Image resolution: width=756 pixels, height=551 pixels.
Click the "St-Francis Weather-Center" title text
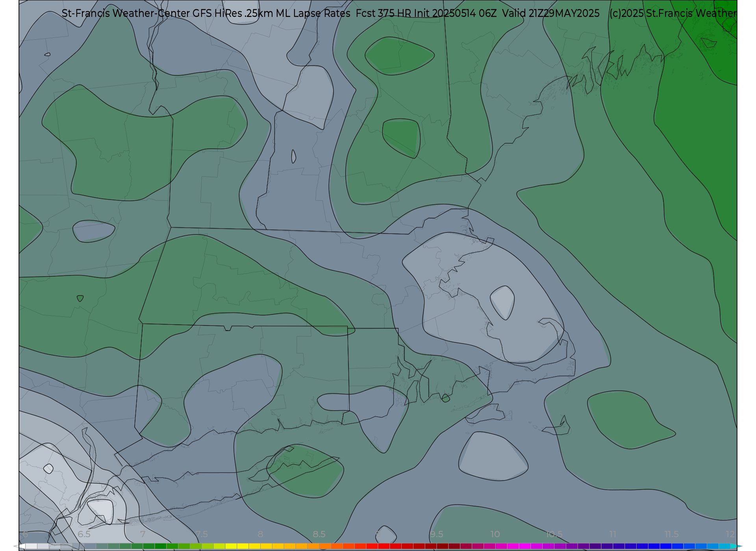126,13
